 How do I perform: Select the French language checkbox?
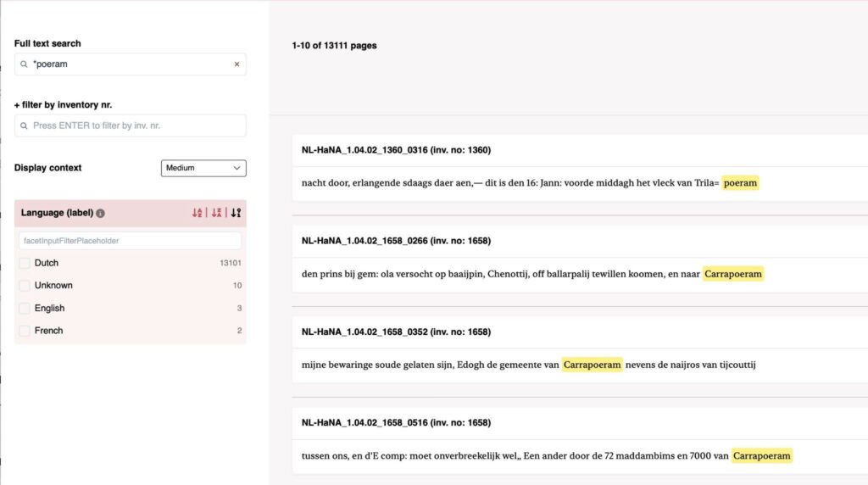point(25,331)
